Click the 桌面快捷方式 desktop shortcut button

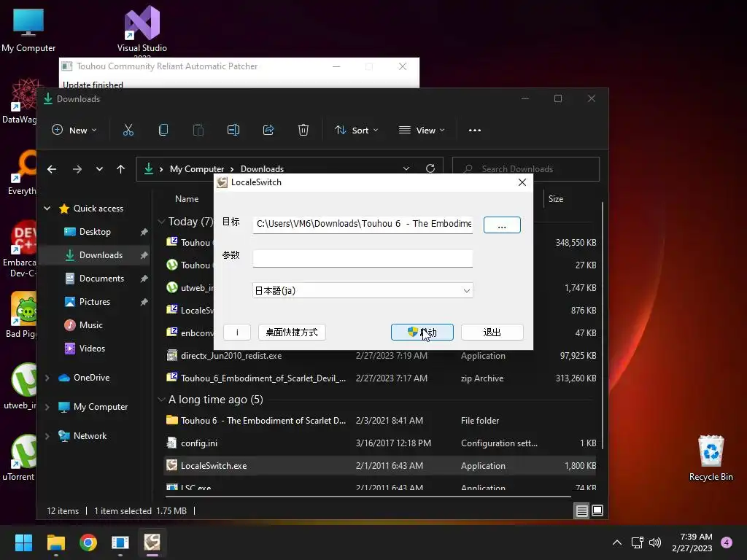click(292, 332)
